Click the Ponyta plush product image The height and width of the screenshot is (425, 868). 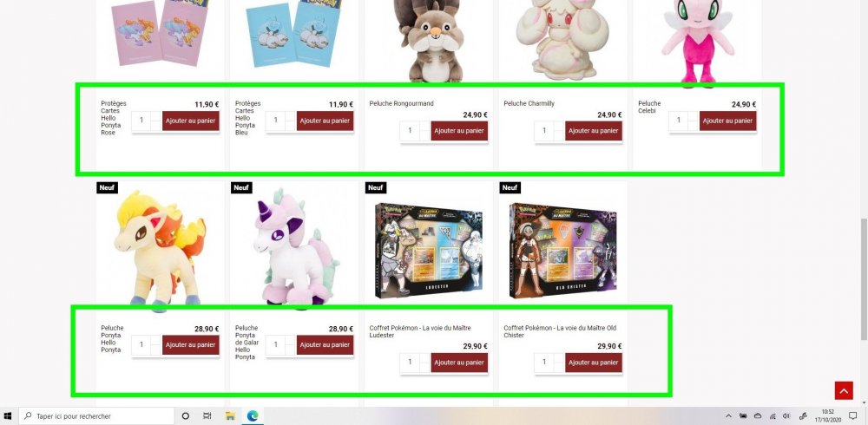coord(160,248)
